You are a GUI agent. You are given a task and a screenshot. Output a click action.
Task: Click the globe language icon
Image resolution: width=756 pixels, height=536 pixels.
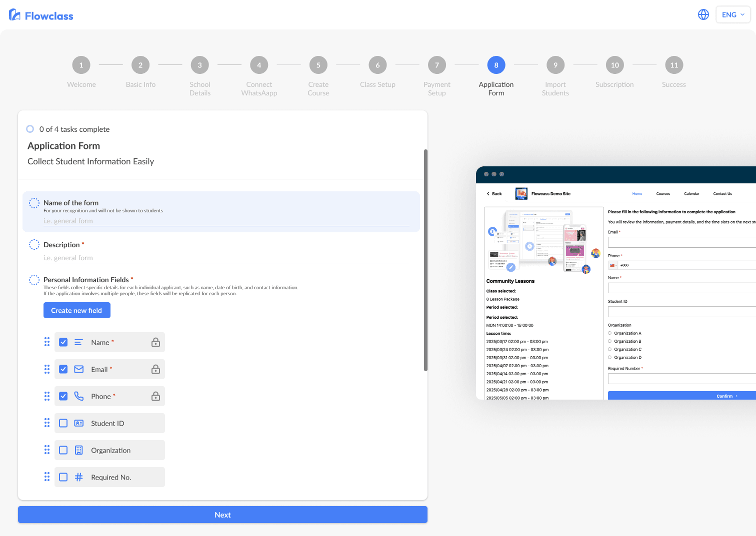[x=703, y=14]
